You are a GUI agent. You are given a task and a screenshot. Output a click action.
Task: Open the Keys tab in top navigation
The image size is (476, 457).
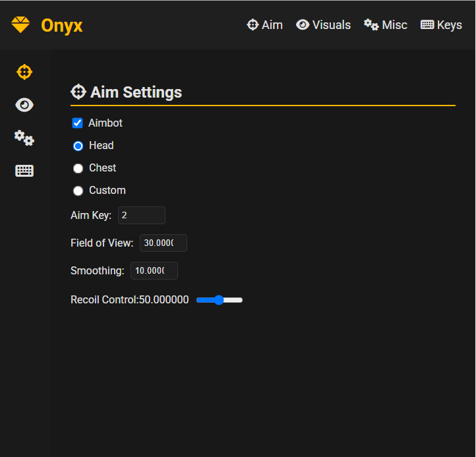click(x=441, y=25)
